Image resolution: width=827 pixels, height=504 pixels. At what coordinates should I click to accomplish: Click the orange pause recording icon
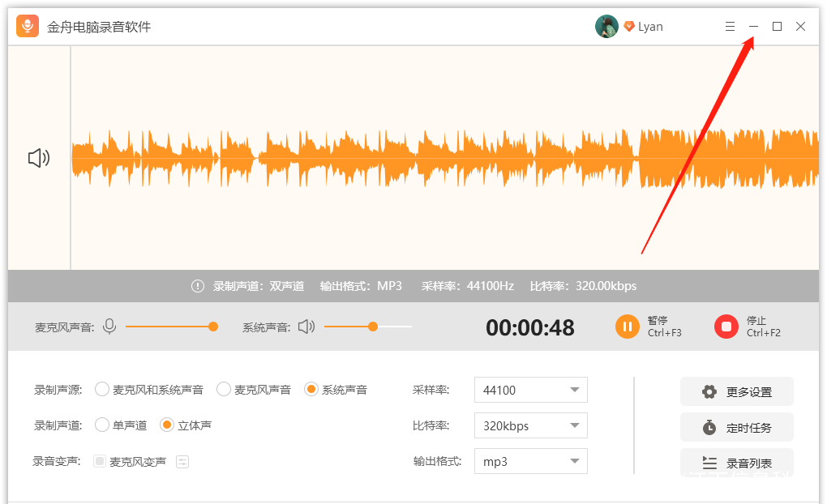627,327
